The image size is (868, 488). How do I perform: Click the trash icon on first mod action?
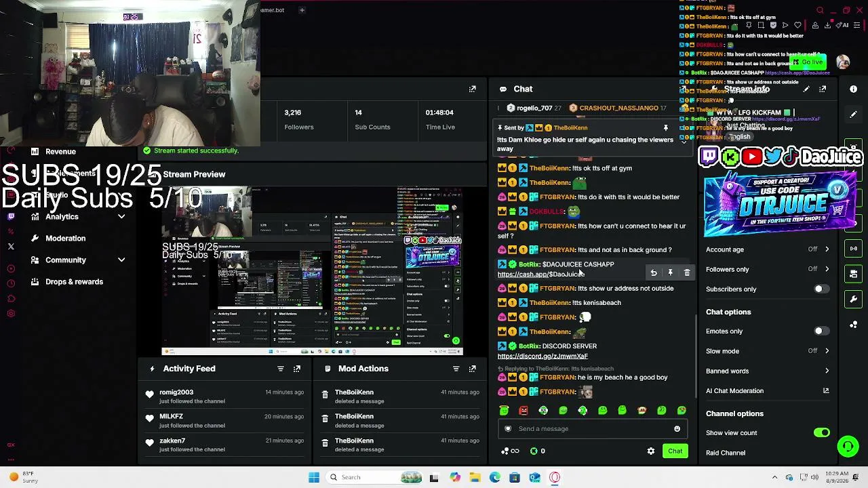point(325,394)
